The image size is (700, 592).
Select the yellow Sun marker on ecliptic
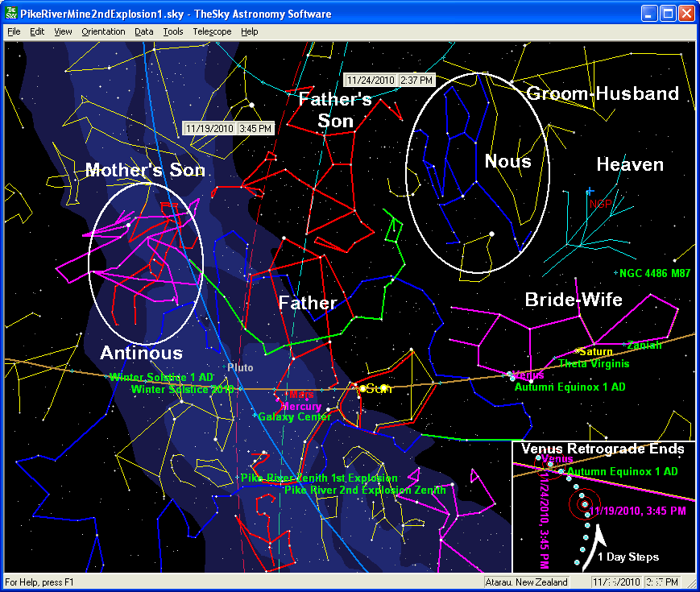pyautogui.click(x=362, y=388)
